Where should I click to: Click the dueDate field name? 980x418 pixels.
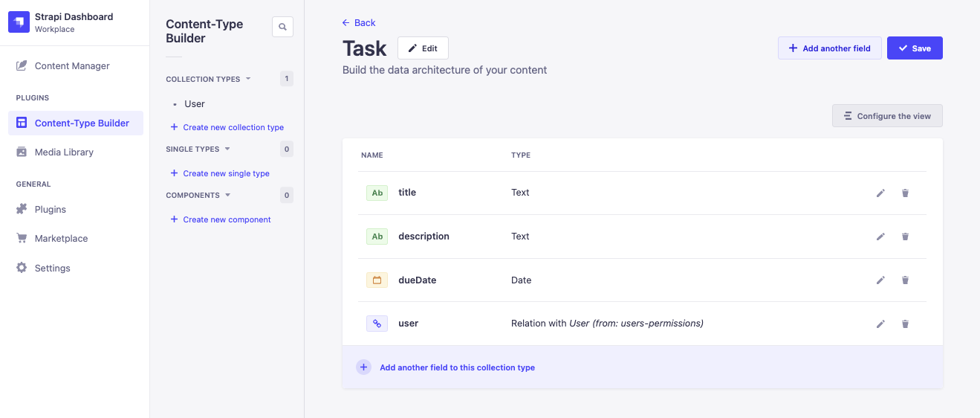click(418, 280)
